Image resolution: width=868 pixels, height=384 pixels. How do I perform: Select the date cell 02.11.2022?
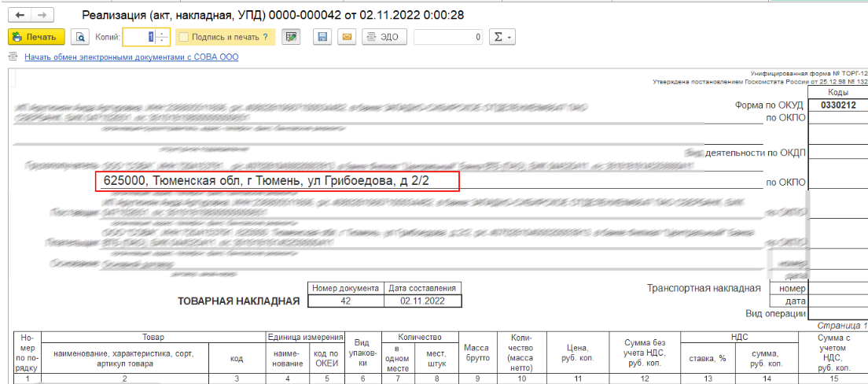click(x=422, y=301)
